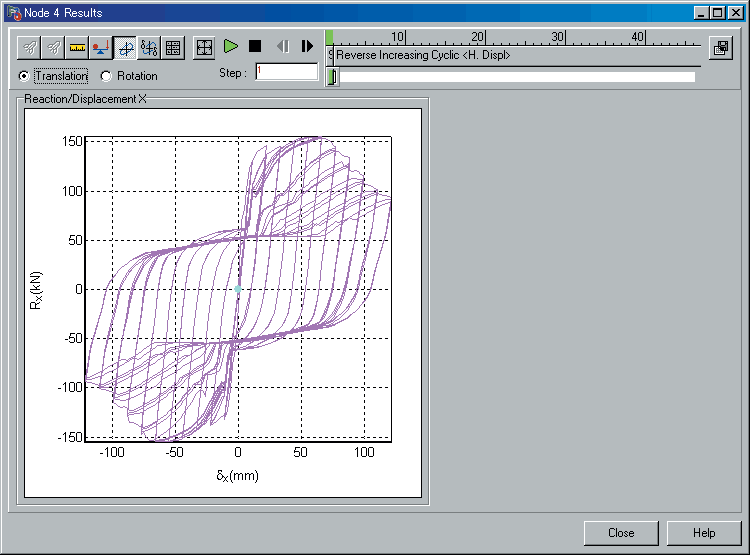Viewport: 750px width, 555px height.
Task: Select the multiple curves plot icon
Action: click(150, 47)
